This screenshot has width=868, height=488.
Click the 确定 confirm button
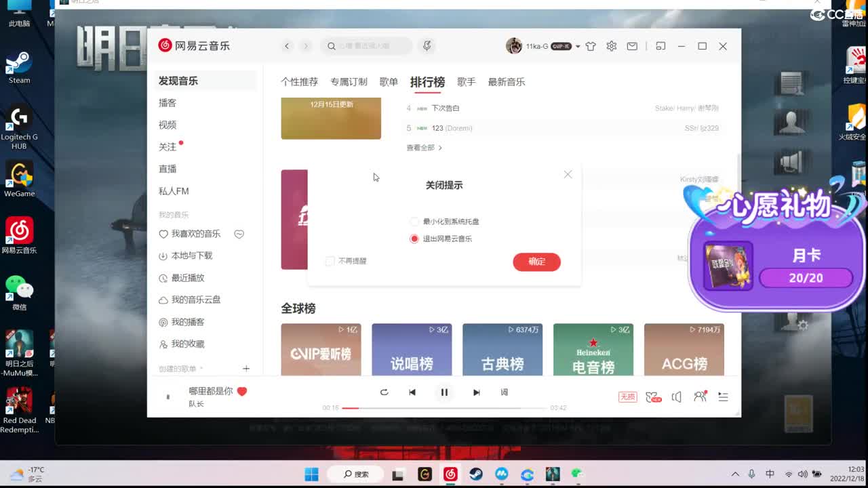[536, 262]
